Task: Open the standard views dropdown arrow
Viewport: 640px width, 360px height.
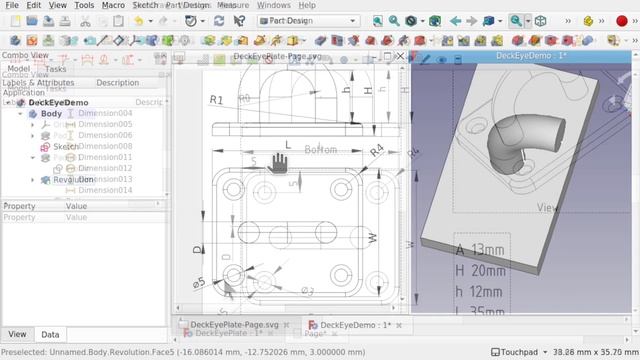Action: coord(500,21)
